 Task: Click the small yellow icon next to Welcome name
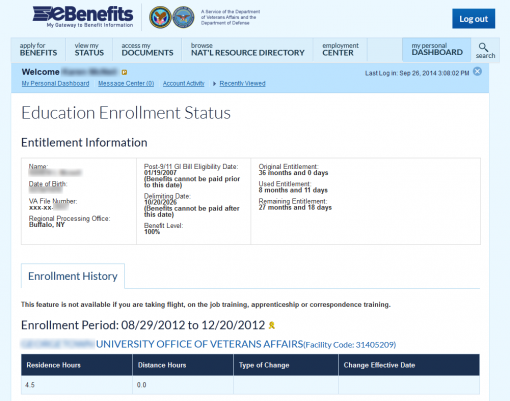(x=124, y=72)
